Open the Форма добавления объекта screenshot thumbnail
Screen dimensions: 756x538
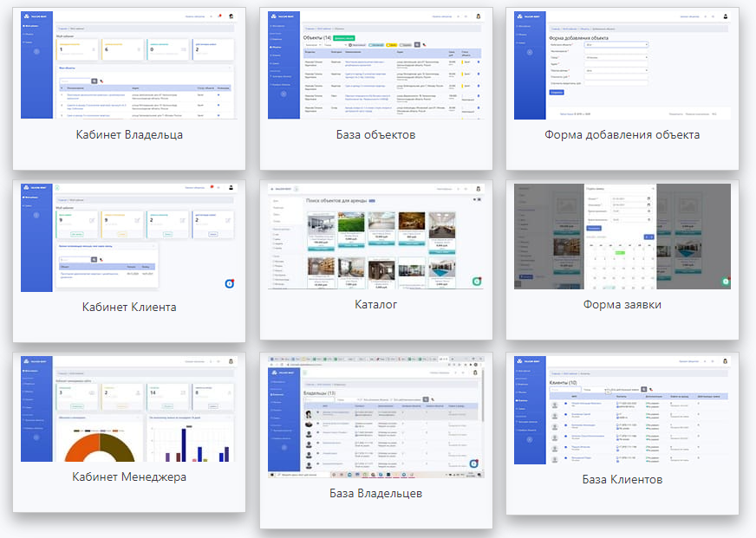click(622, 64)
